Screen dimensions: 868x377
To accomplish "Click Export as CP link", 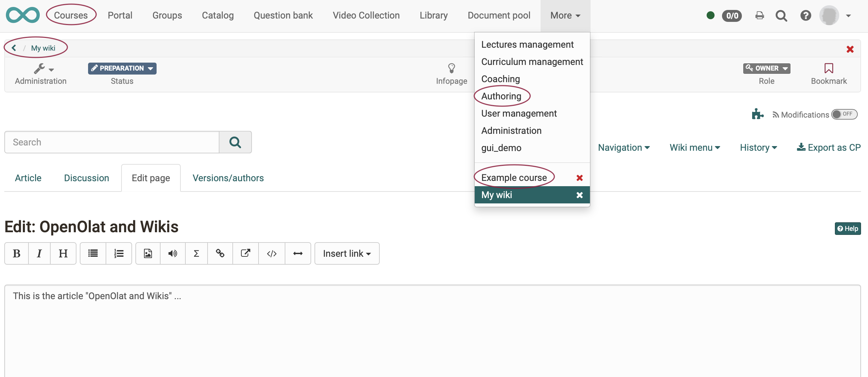I will pos(828,147).
